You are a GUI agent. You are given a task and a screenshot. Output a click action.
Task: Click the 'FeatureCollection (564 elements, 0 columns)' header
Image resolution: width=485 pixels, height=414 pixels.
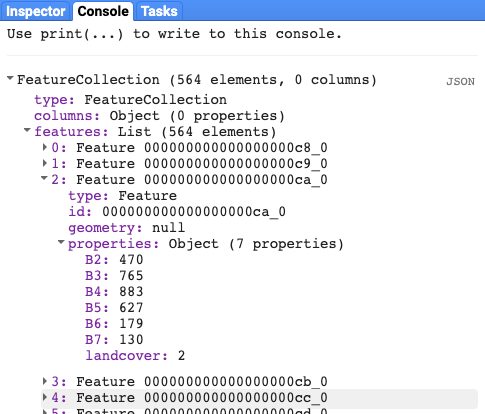click(197, 80)
